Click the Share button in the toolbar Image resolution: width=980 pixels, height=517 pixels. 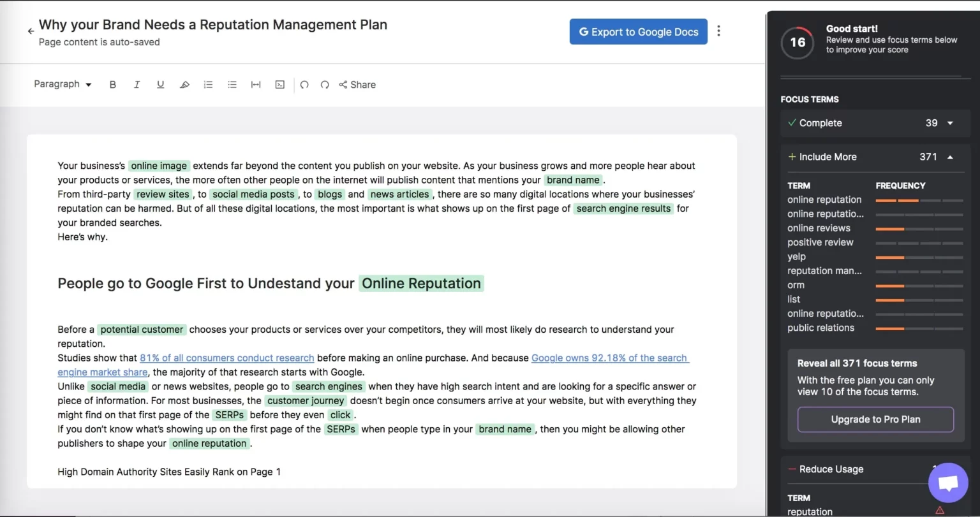[357, 85]
